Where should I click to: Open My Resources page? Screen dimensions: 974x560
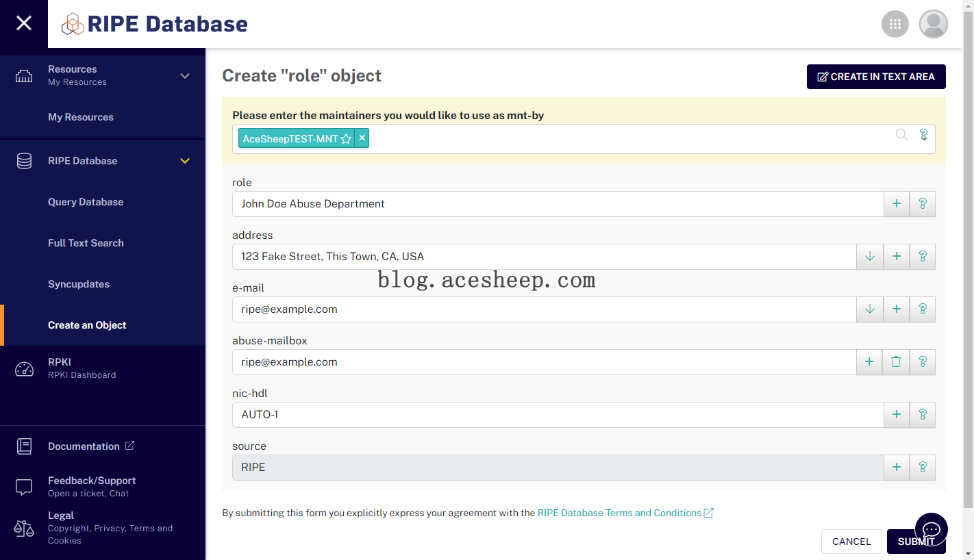pos(81,117)
